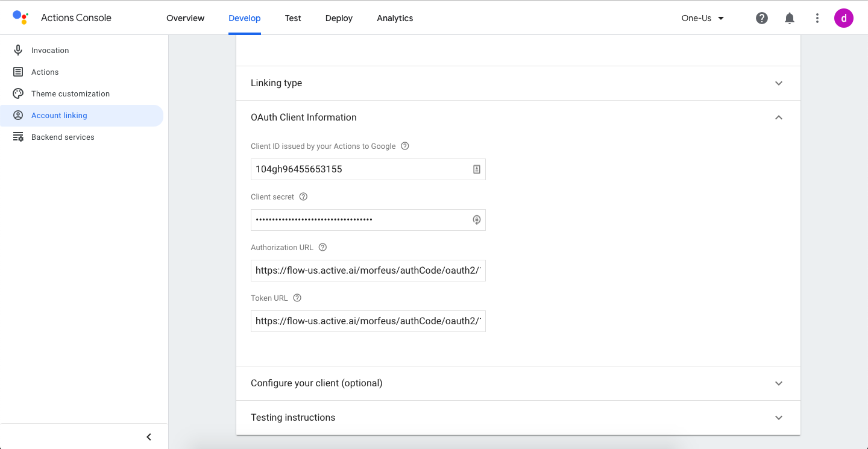This screenshot has width=868, height=449.
Task: Click the Invocation microphone icon
Action: pos(18,50)
